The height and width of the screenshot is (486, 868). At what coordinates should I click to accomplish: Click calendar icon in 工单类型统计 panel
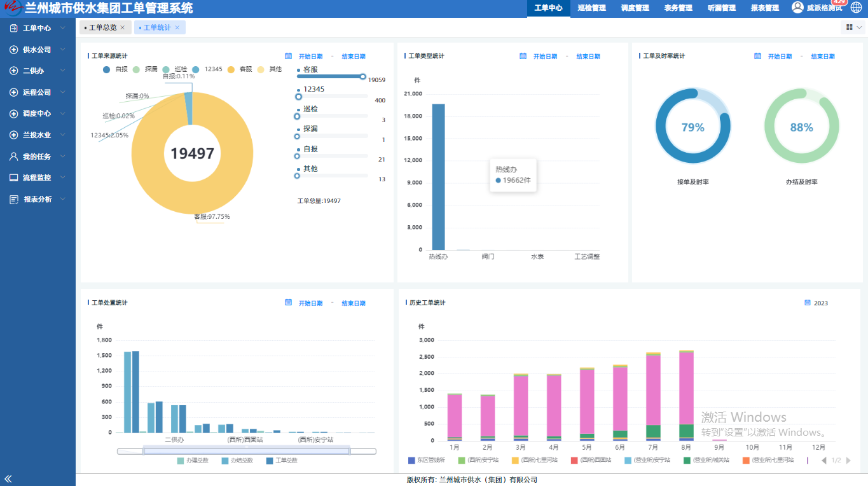[523, 56]
